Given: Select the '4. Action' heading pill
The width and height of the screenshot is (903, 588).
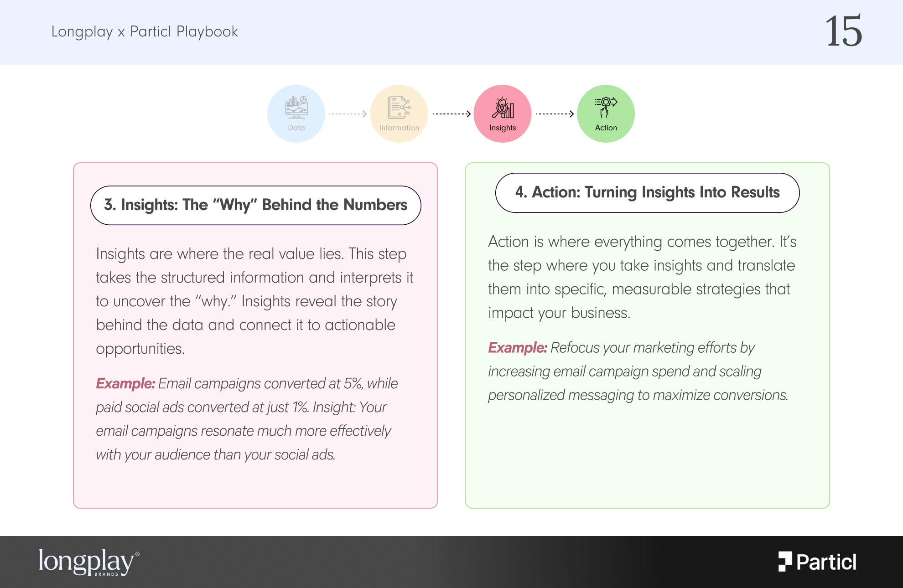Looking at the screenshot, I should tap(647, 192).
